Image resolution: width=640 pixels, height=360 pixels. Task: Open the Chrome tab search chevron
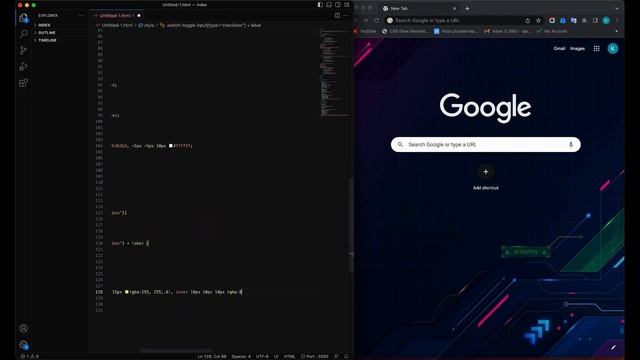point(617,9)
